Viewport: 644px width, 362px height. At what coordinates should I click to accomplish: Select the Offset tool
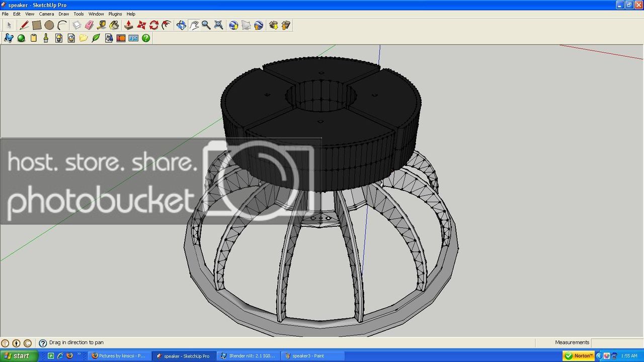click(x=167, y=25)
